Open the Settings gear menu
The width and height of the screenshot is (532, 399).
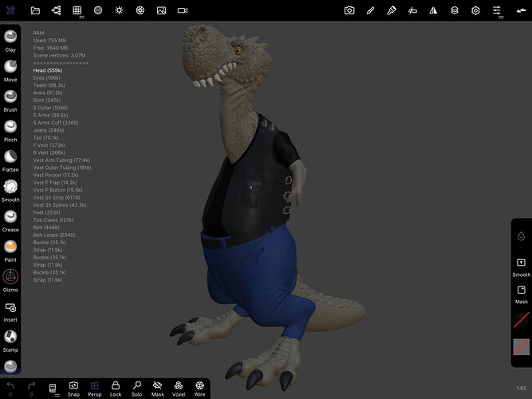tap(475, 10)
